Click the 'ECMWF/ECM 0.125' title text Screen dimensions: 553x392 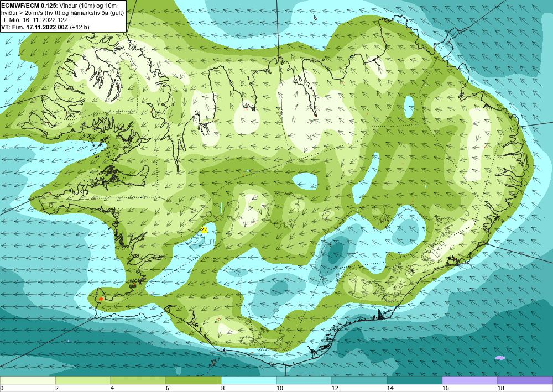point(29,6)
